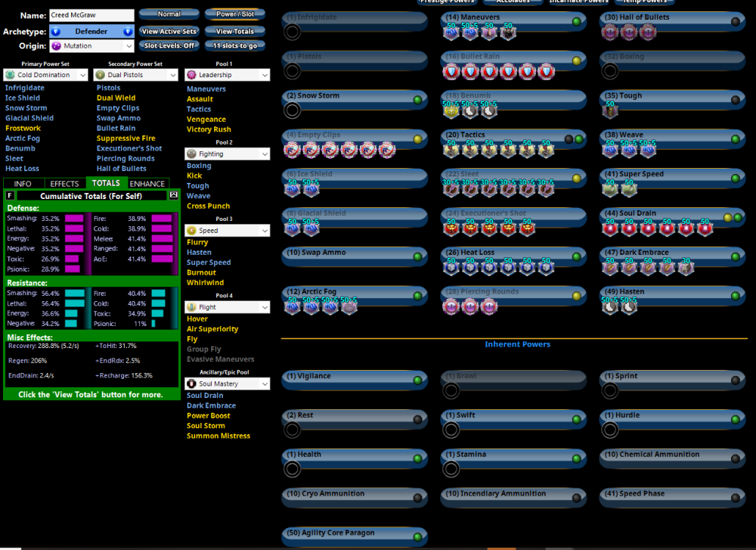Toggle the Agility Core Paragon green indicator

click(x=417, y=537)
